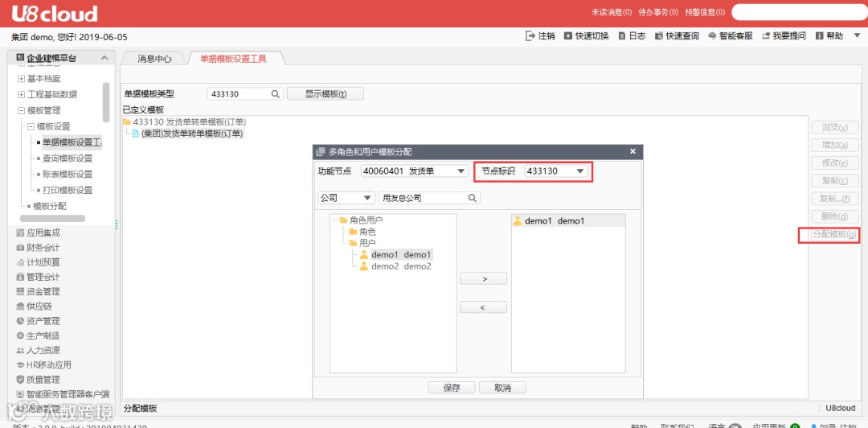Expand the 基本档案 tree node
868x428 pixels.
click(x=22, y=78)
